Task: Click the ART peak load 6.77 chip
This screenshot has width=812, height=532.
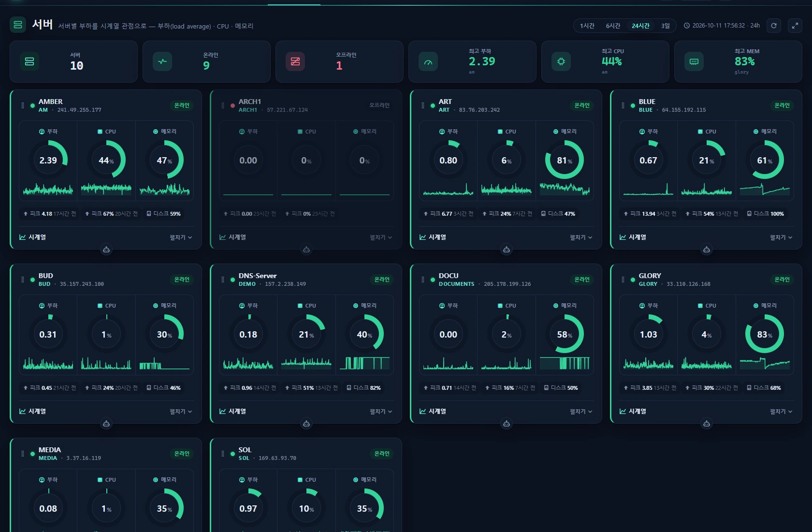Action: 449,214
